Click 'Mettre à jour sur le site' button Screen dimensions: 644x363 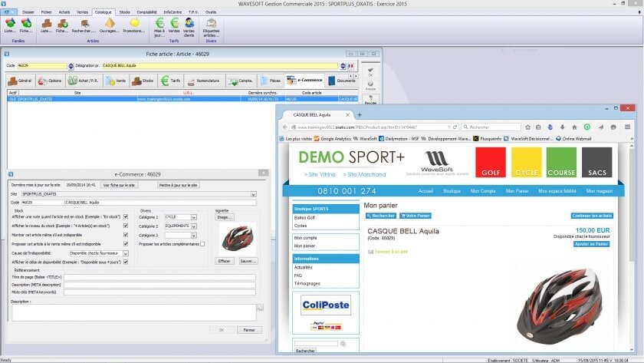click(178, 185)
